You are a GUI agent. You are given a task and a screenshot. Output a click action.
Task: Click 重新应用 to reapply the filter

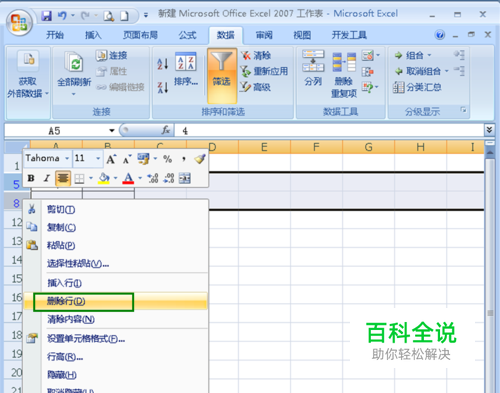point(264,71)
